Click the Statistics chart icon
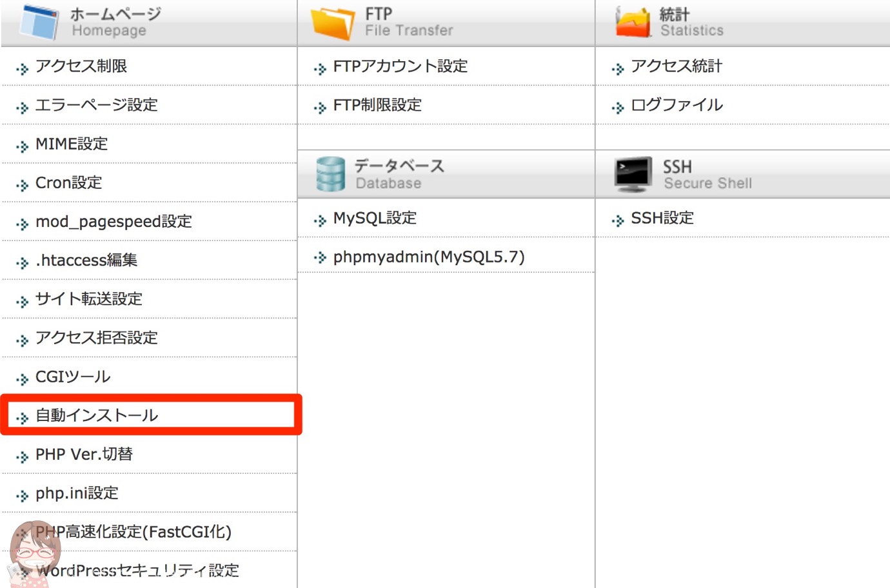Viewport: 890px width, 588px height. click(x=633, y=23)
